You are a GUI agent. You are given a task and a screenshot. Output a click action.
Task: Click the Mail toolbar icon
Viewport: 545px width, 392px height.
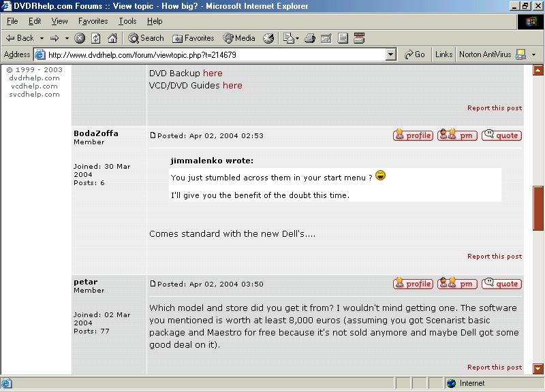pyautogui.click(x=288, y=38)
